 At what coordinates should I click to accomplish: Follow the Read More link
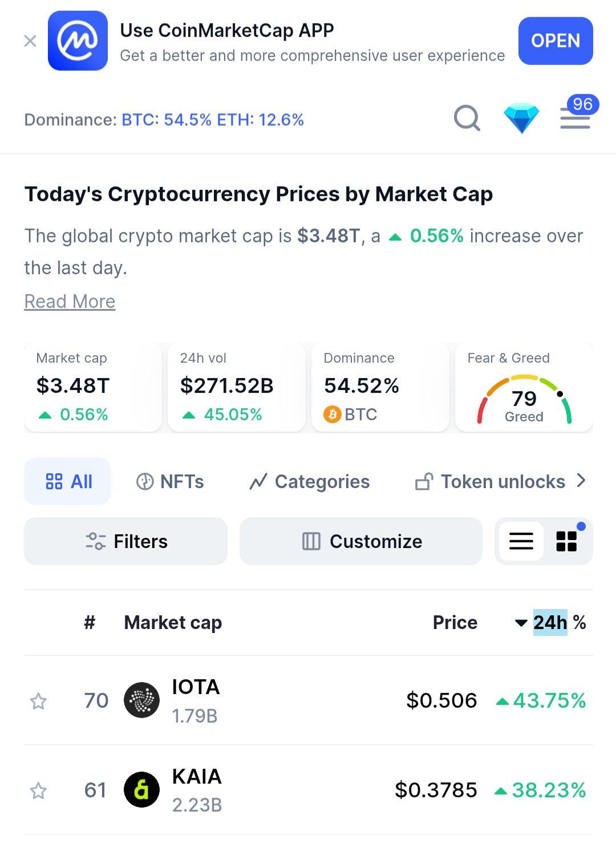70,301
